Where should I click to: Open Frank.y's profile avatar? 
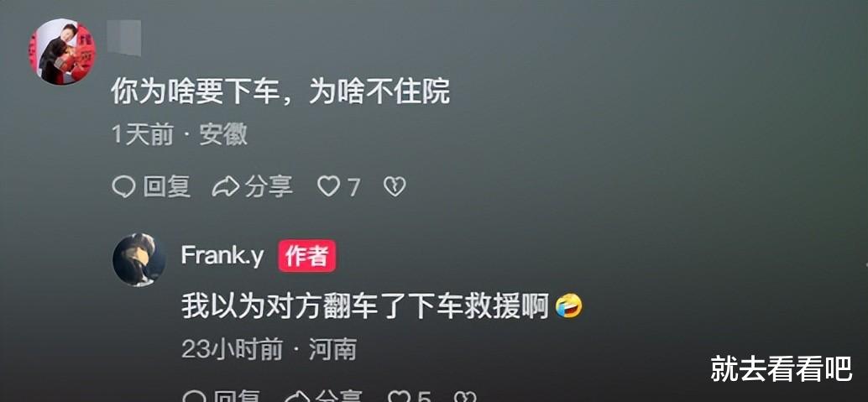[139, 259]
